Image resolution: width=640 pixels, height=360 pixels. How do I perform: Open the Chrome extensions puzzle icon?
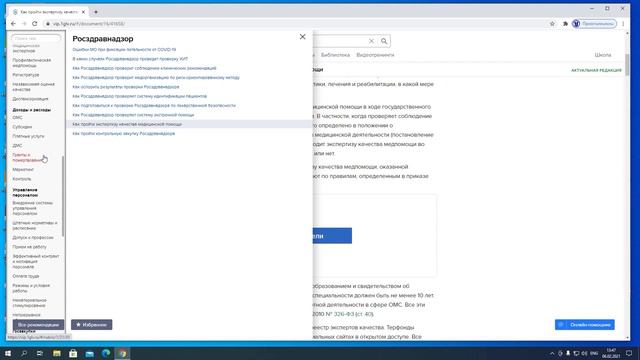(565, 24)
